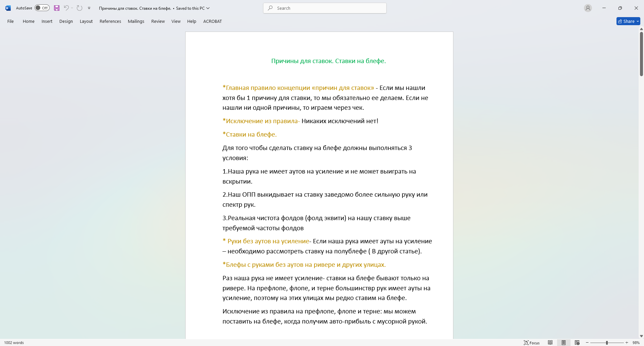Open word count from '1002 words'
This screenshot has width=644, height=346.
coord(14,343)
